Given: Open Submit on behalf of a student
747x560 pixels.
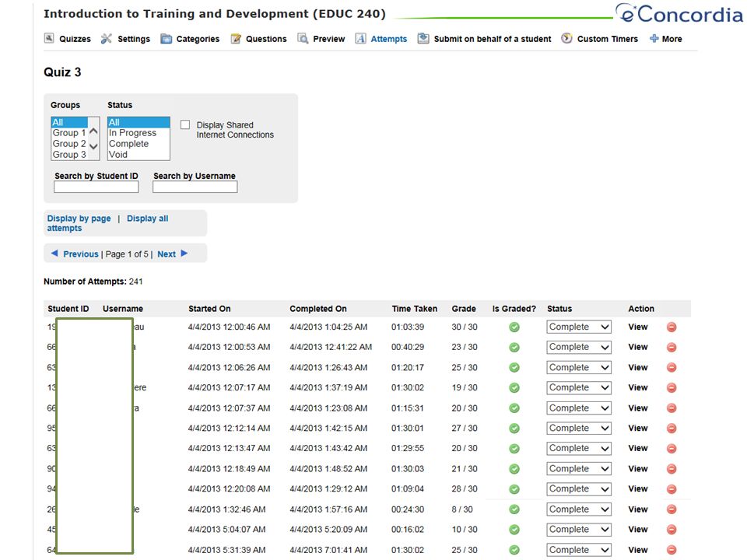Looking at the screenshot, I should point(493,39).
